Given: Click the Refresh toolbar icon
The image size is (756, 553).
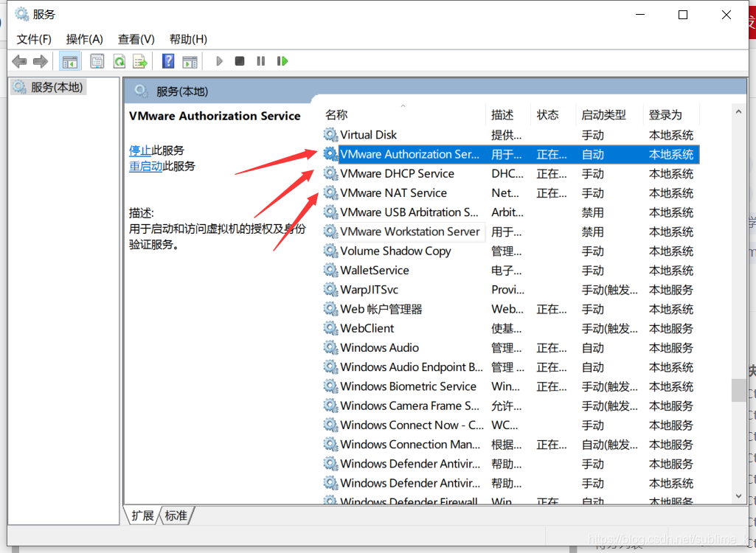Looking at the screenshot, I should pos(119,61).
